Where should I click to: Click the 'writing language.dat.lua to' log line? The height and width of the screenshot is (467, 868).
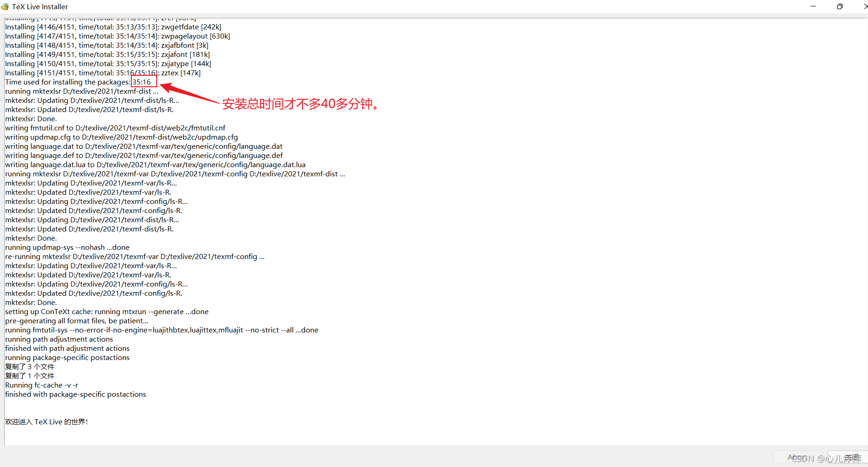(x=155, y=165)
